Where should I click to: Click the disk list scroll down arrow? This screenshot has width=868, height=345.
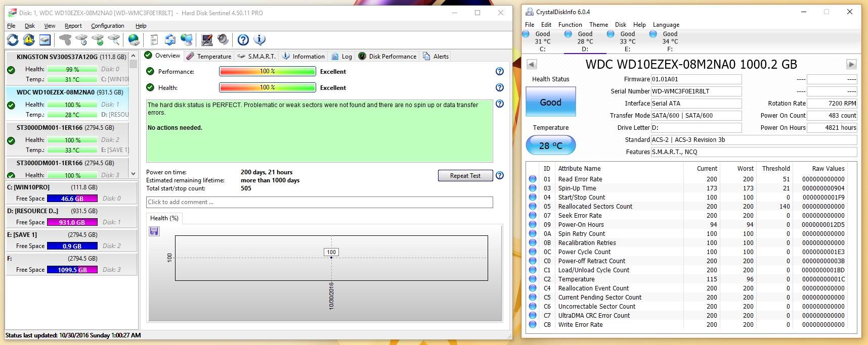[133, 174]
